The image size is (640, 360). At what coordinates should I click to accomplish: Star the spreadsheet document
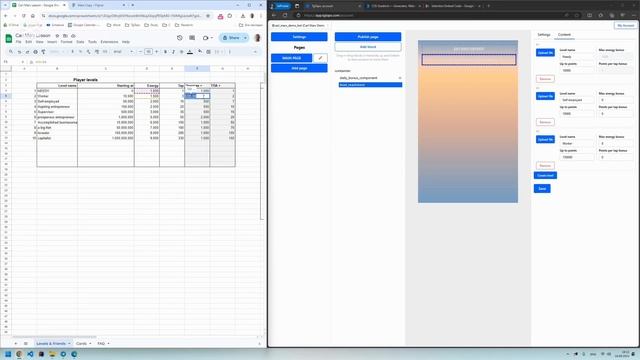pyautogui.click(x=57, y=36)
